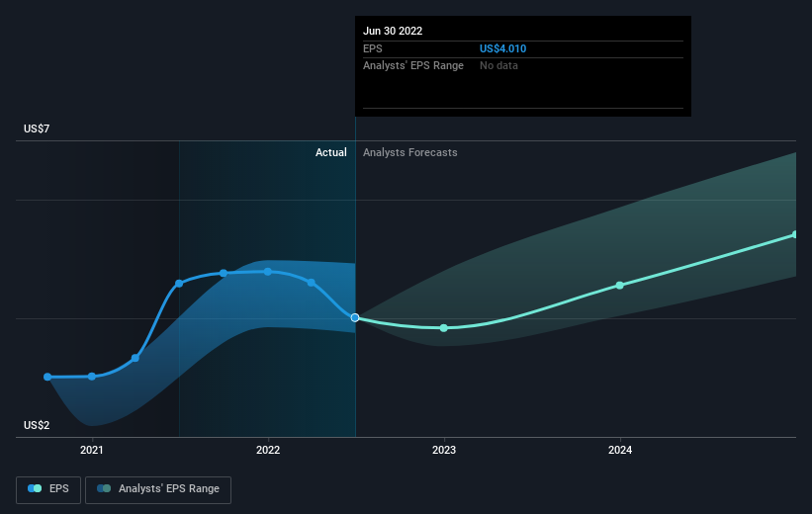Click the 2024 x-axis year label
This screenshot has width=812, height=514.
pyautogui.click(x=620, y=451)
